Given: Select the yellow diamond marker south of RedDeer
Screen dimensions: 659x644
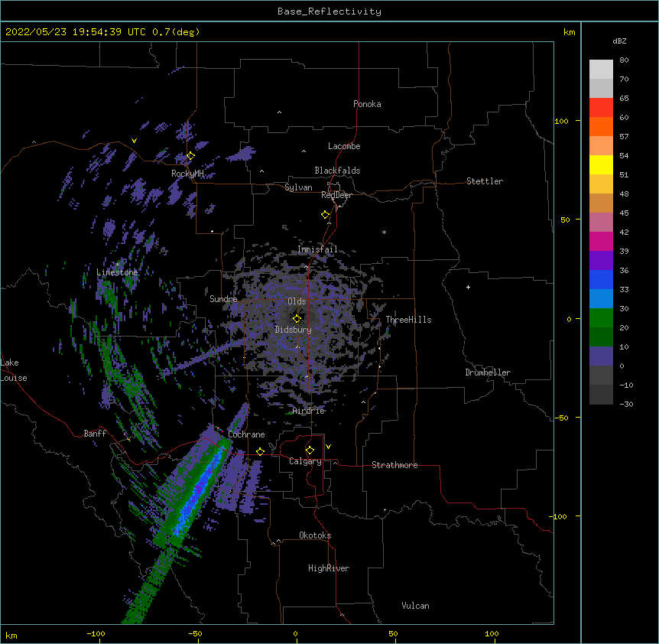Looking at the screenshot, I should tap(326, 215).
